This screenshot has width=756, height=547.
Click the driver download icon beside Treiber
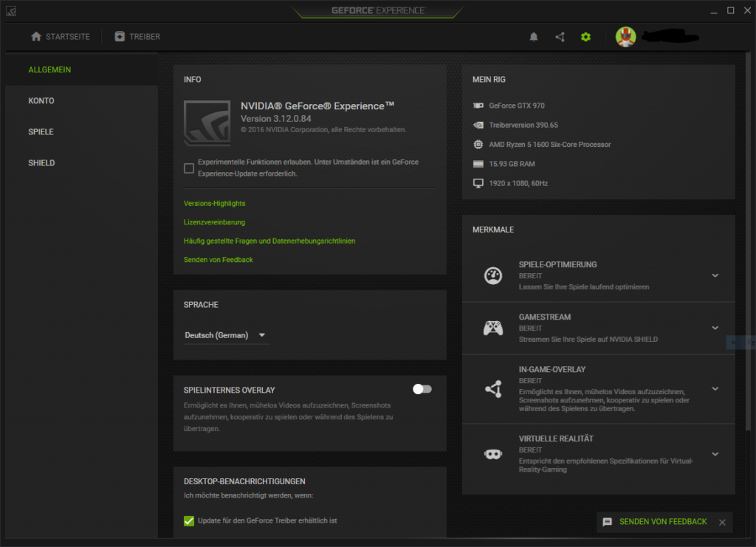(x=120, y=36)
